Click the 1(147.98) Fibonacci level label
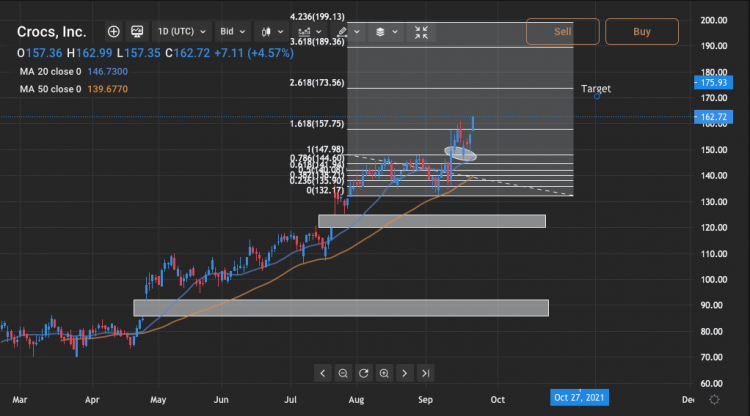The width and height of the screenshot is (750, 416). [x=325, y=150]
